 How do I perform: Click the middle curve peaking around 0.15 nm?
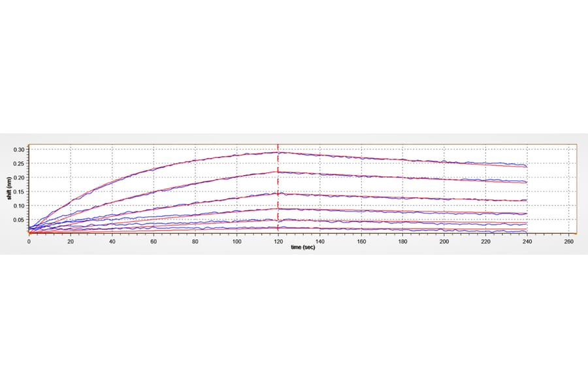[x=281, y=192]
